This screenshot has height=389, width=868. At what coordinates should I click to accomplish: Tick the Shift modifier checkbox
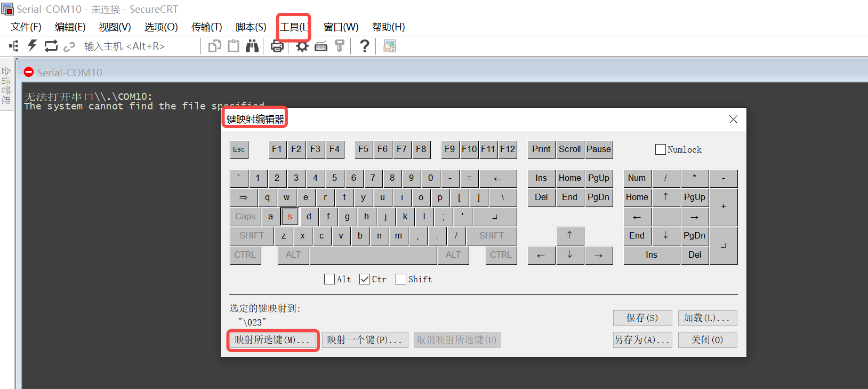pyautogui.click(x=401, y=279)
